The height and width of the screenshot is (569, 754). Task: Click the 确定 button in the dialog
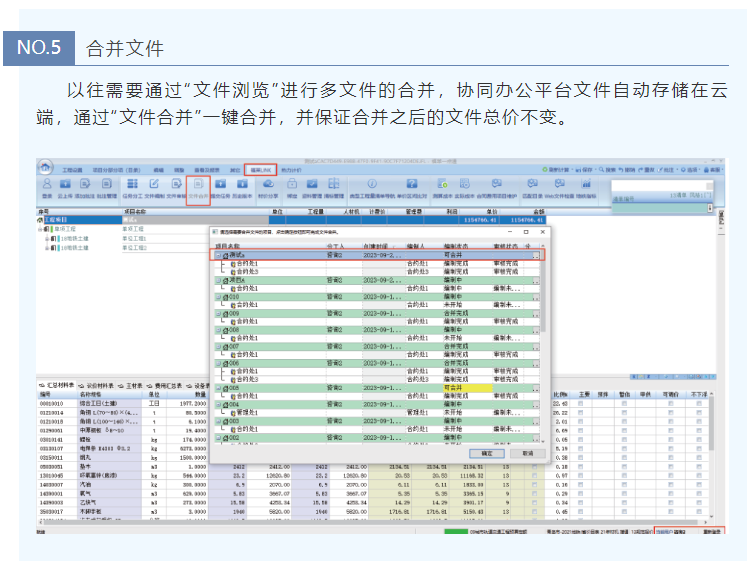(x=487, y=453)
